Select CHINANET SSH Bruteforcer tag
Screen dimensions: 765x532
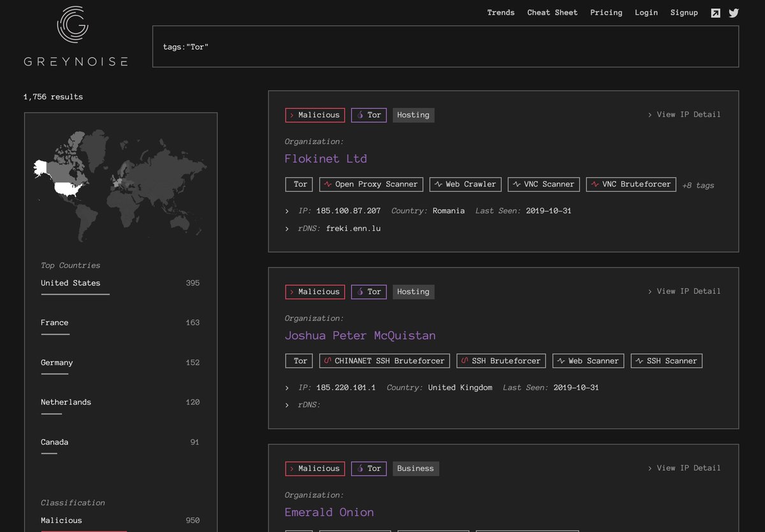point(384,361)
